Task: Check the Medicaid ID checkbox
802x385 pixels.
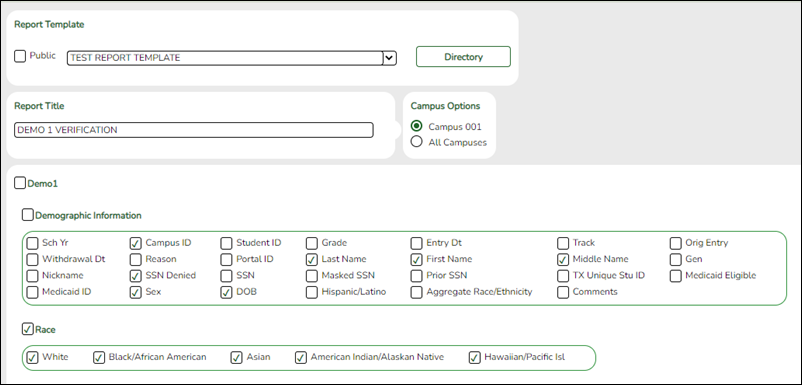Action: coord(32,292)
